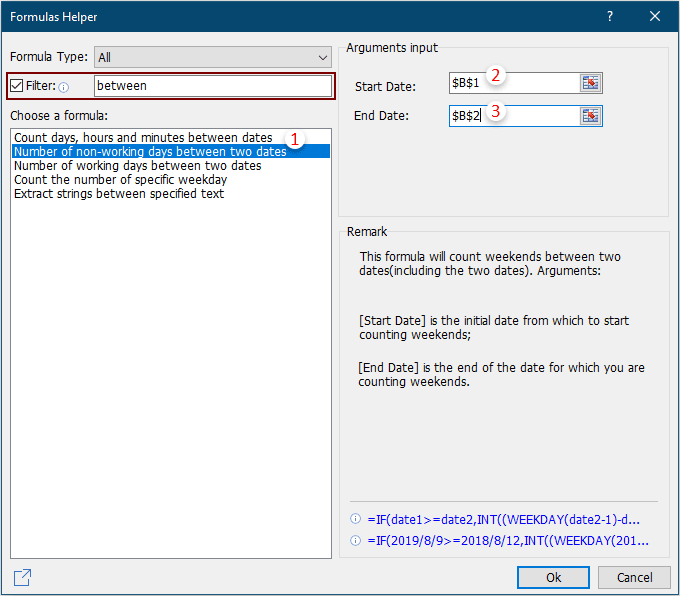The width and height of the screenshot is (680, 596).
Task: Close the Formulas Helper dialog
Action: tap(655, 17)
